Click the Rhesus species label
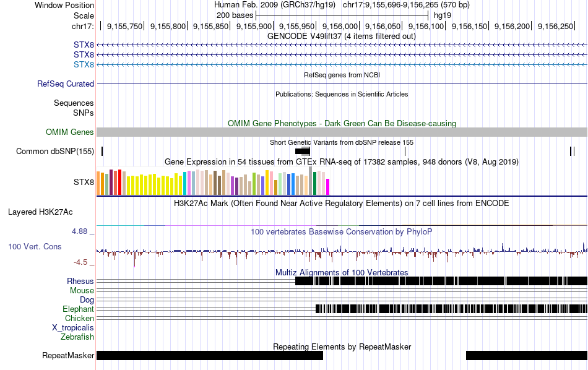 coord(80,281)
